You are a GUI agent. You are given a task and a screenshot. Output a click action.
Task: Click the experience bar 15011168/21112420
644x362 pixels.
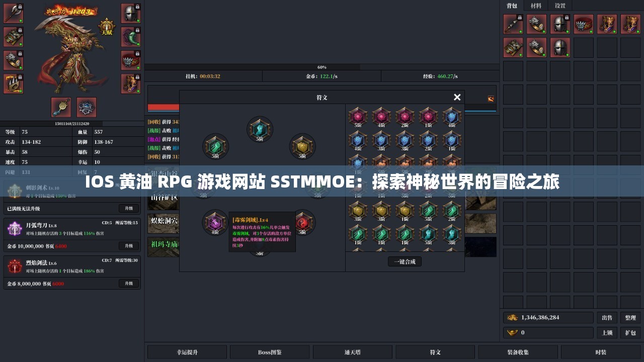click(72, 124)
